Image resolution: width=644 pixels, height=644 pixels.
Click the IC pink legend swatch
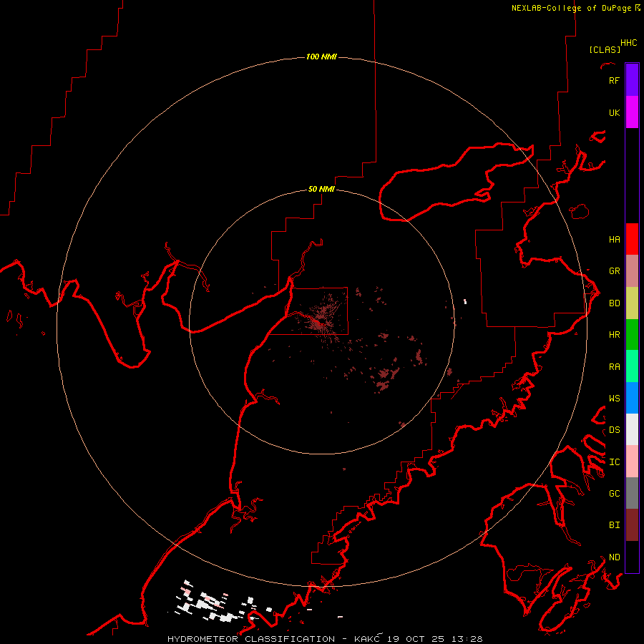click(x=632, y=462)
